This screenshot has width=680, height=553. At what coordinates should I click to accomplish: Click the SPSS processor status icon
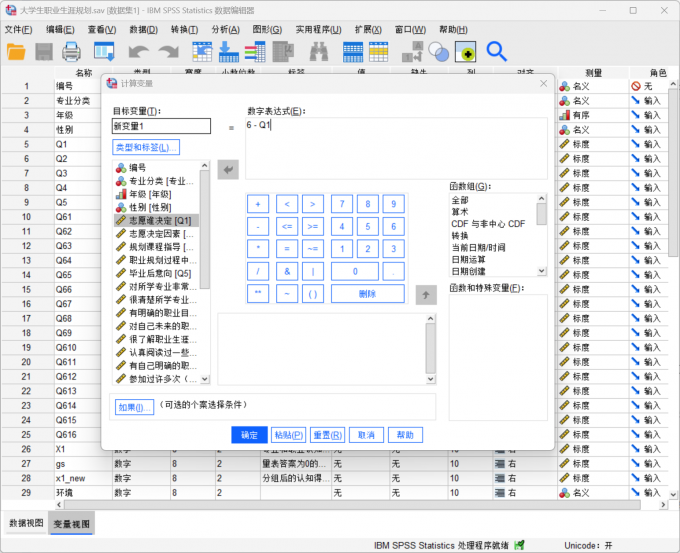(519, 545)
